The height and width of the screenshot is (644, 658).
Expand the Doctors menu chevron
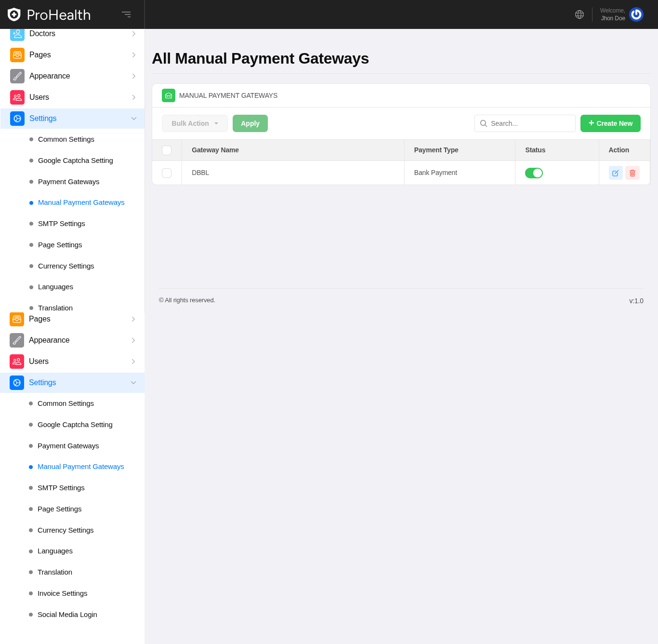(x=134, y=34)
